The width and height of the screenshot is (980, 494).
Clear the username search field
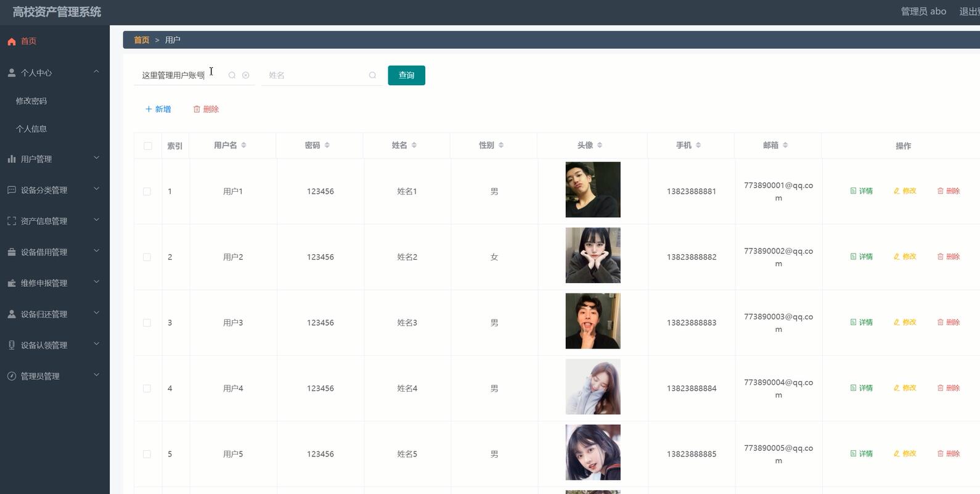245,75
